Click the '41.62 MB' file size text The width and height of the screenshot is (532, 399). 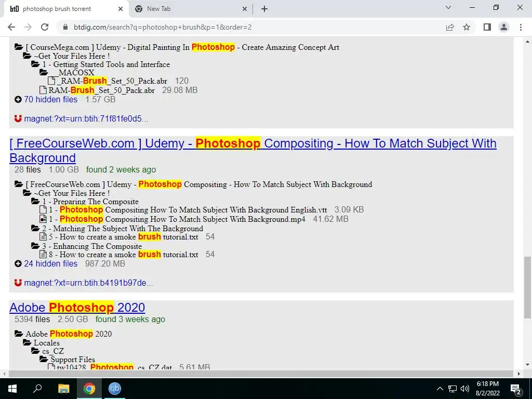(330, 219)
